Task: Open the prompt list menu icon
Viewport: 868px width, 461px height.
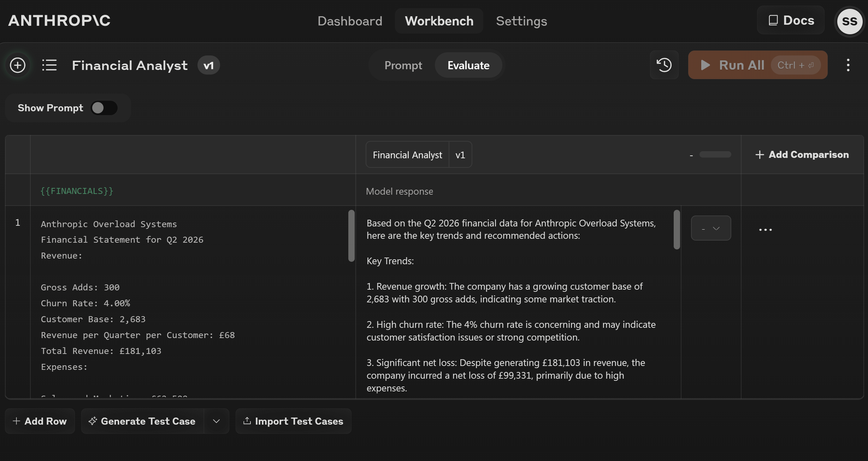Action: click(49, 65)
